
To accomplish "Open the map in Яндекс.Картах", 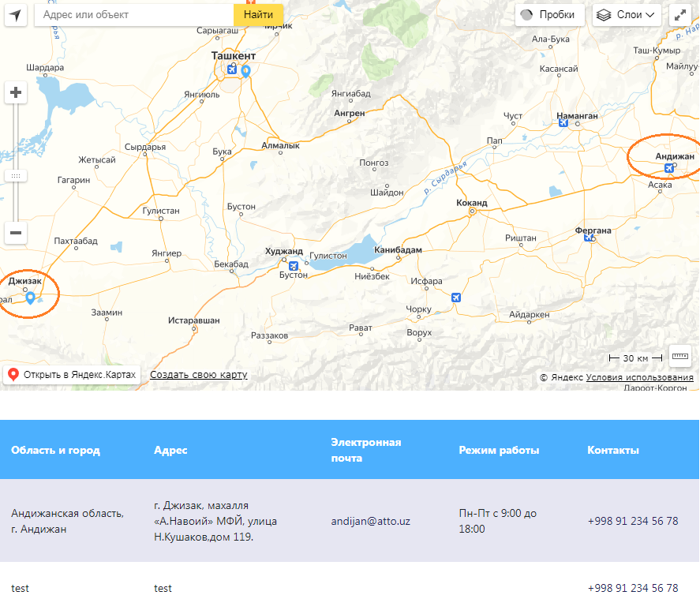I will (x=72, y=375).
